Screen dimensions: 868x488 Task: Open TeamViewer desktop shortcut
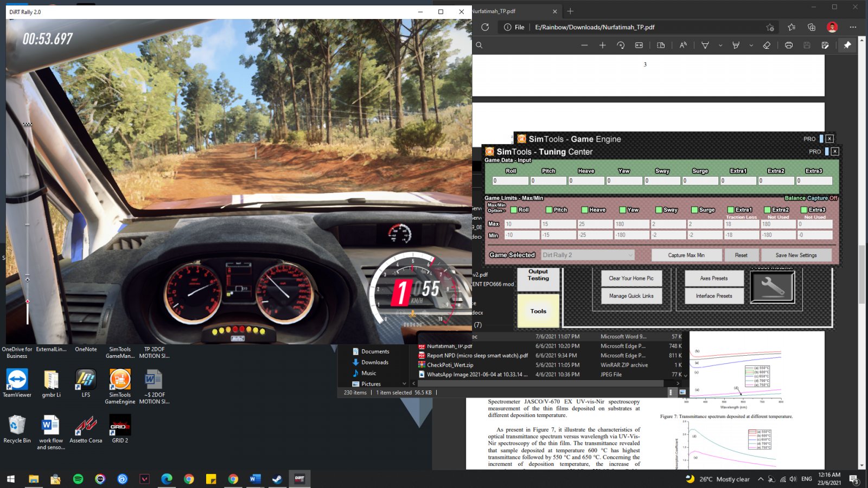coord(17,383)
